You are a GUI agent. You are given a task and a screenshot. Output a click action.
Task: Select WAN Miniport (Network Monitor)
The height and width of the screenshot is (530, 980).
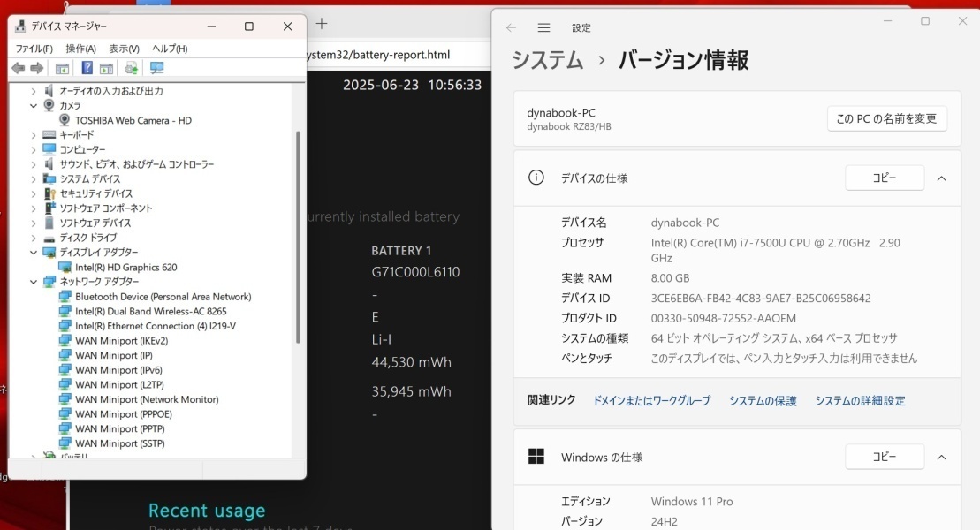(147, 399)
